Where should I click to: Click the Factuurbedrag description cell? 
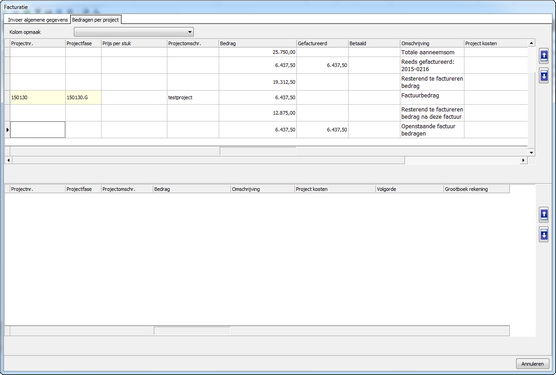(x=432, y=97)
